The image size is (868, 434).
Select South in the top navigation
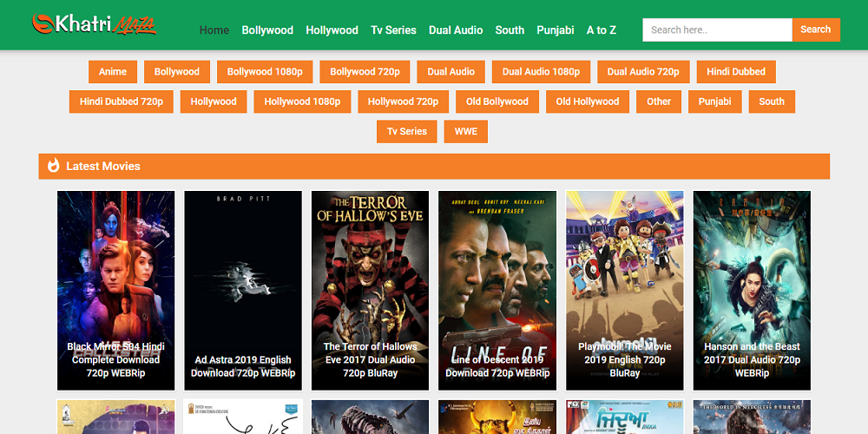coord(510,30)
